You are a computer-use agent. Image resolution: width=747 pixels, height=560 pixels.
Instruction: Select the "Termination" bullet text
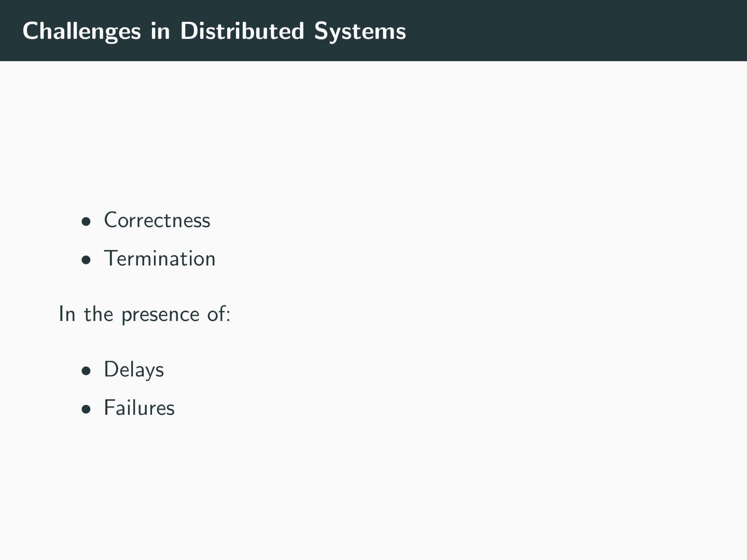[x=160, y=259]
